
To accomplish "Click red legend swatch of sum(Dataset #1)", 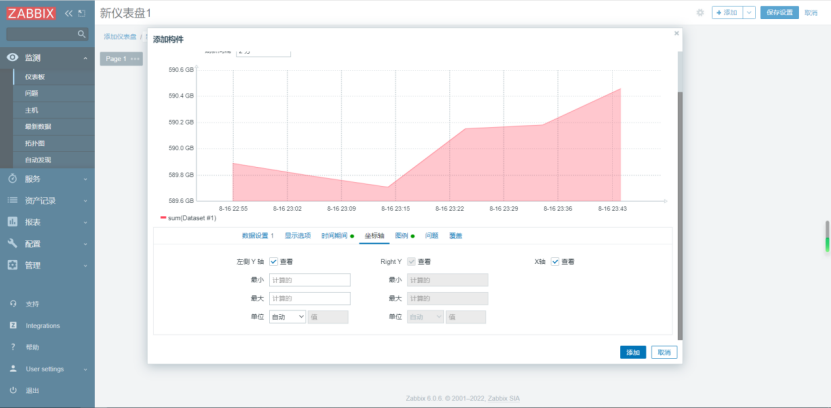I will tap(163, 217).
